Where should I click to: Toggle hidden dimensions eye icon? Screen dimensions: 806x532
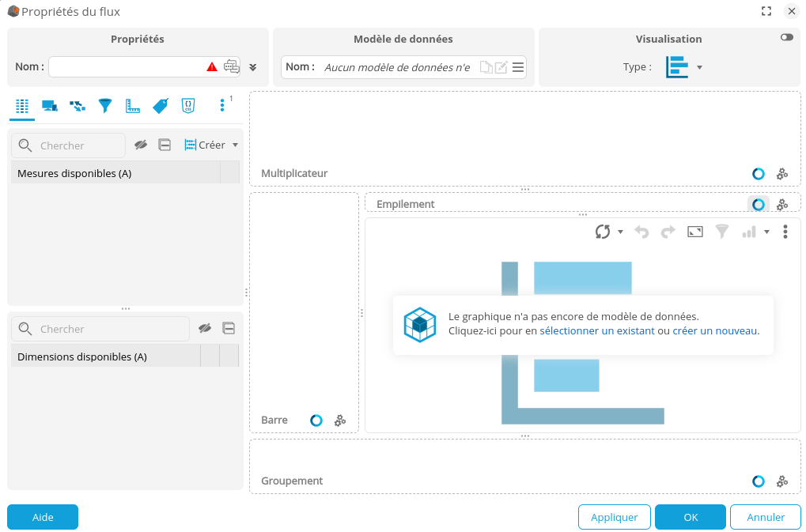pos(205,329)
